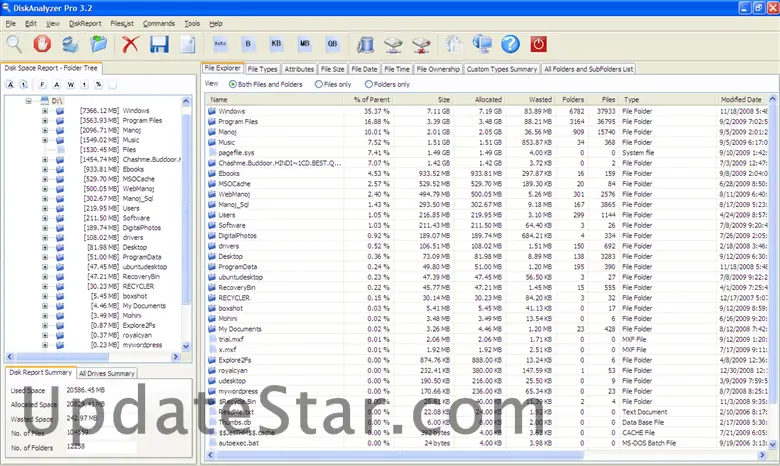This screenshot has width=780, height=466.
Task: Select 'WebManoj' in the folder tree
Action: point(138,188)
